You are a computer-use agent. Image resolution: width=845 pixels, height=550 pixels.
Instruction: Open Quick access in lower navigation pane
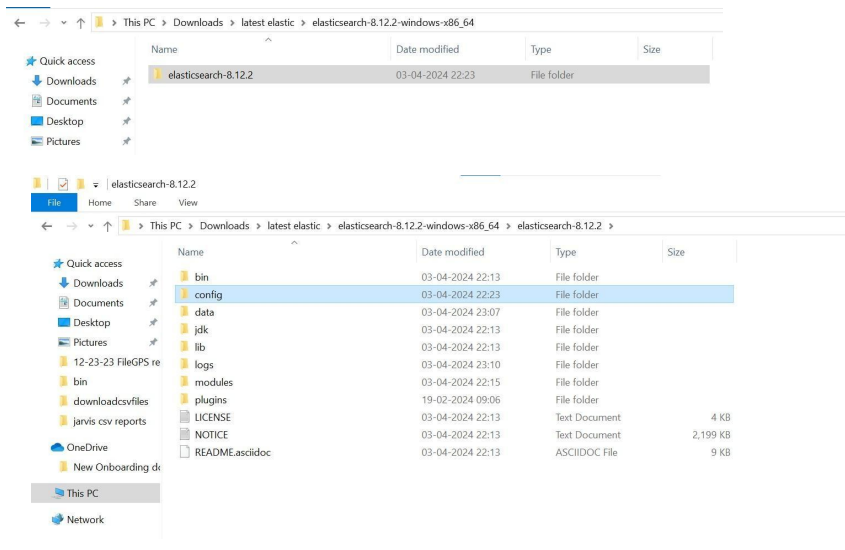[x=87, y=263]
